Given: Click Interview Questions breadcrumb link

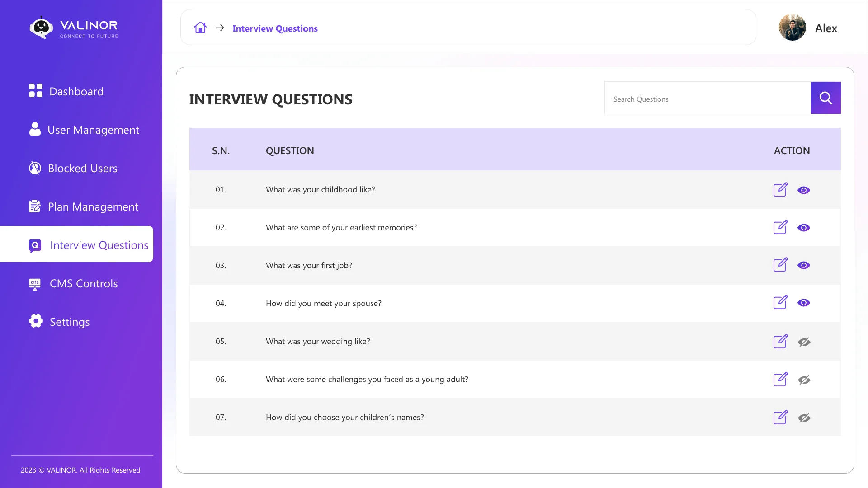Looking at the screenshot, I should pyautogui.click(x=275, y=28).
